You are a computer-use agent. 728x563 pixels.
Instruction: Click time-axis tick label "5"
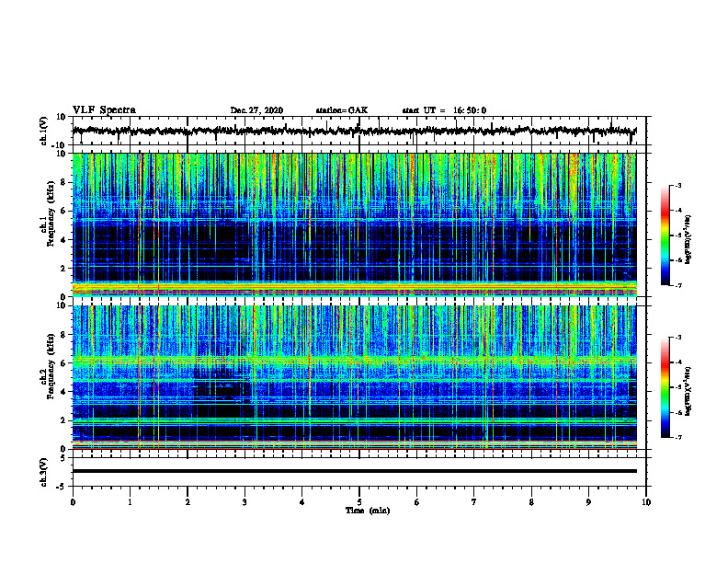359,502
